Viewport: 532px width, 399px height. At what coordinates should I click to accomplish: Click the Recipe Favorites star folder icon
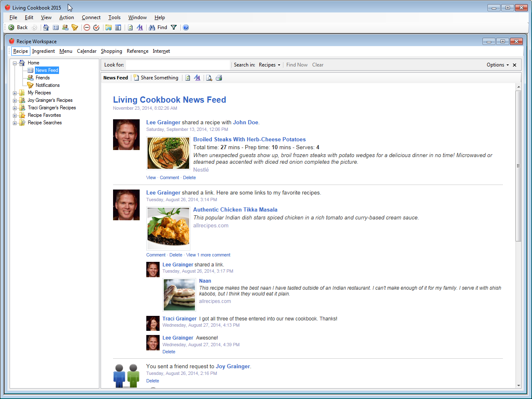[x=22, y=115]
